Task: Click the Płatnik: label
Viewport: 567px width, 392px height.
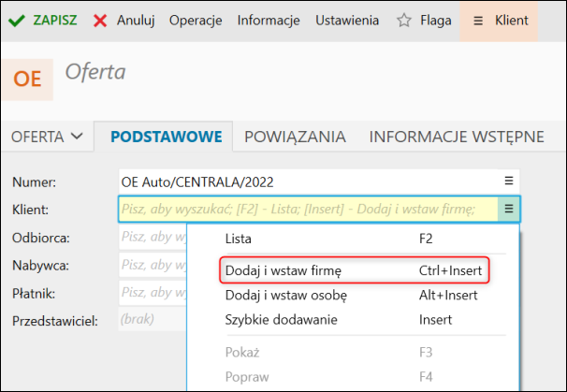Action: (x=34, y=293)
